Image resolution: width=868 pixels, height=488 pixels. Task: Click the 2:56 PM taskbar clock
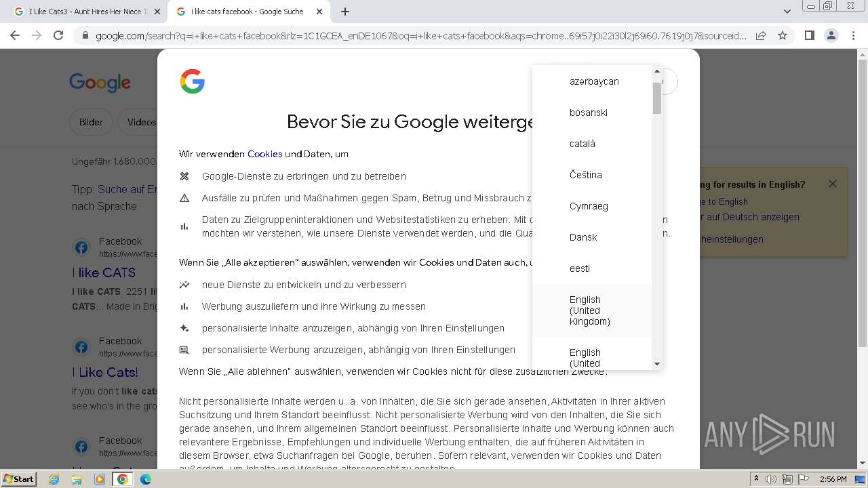(833, 479)
